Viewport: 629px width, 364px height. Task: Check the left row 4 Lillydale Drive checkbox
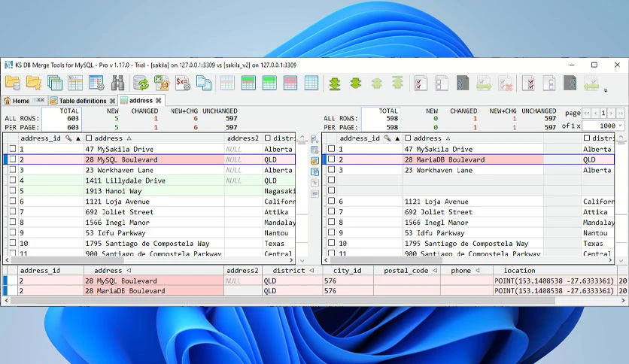point(13,180)
